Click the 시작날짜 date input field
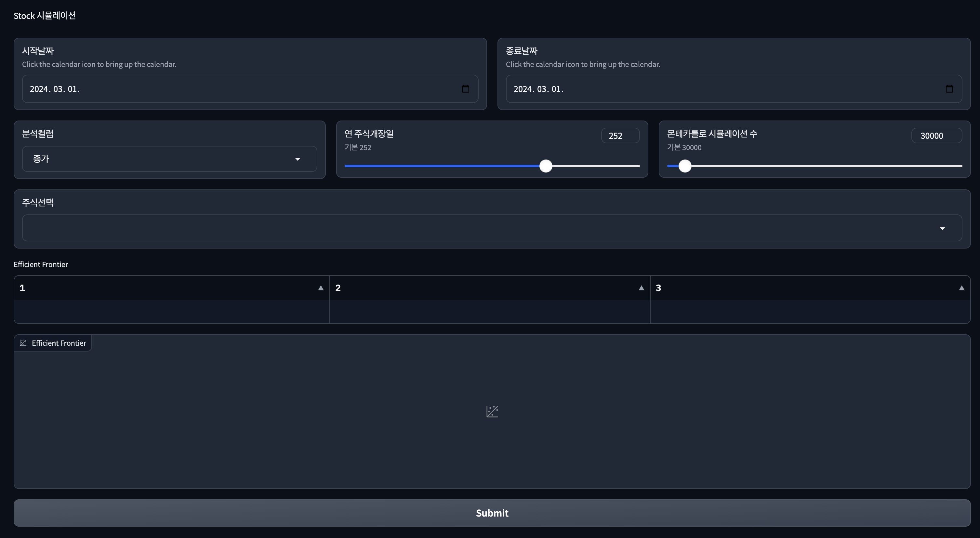 point(228,89)
